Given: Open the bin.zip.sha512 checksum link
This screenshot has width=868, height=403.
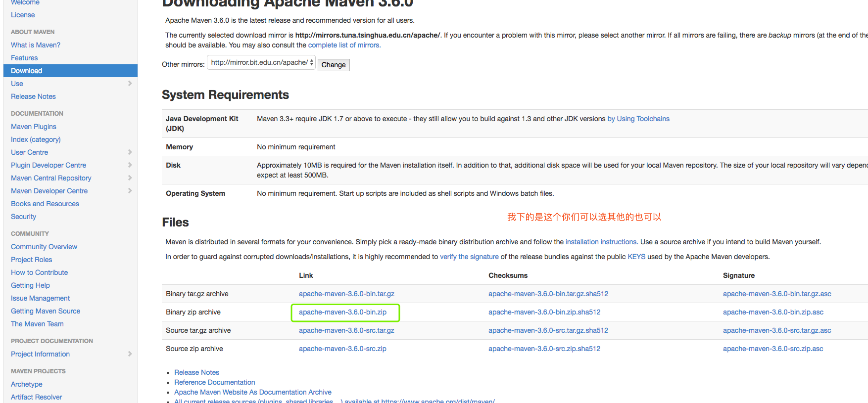Looking at the screenshot, I should [x=544, y=312].
